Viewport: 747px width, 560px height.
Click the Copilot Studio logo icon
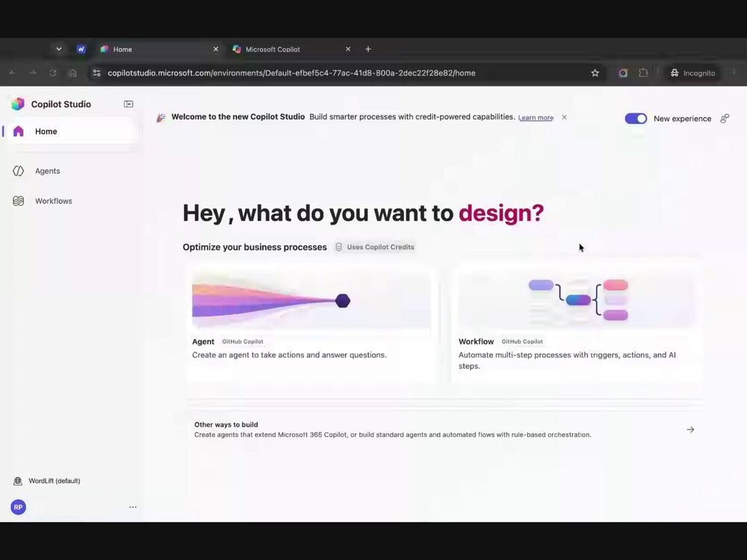tap(18, 104)
